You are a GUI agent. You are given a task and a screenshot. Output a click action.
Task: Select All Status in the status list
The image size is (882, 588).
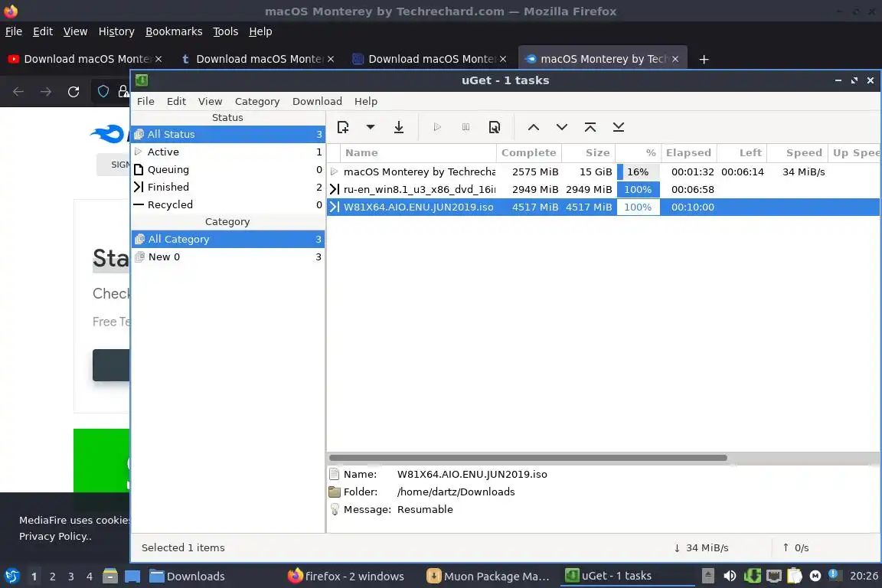[228, 134]
